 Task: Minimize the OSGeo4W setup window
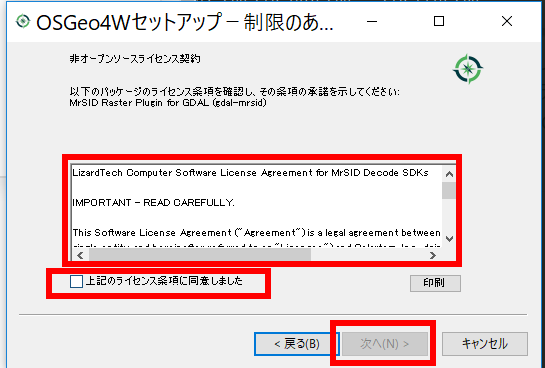coord(372,22)
